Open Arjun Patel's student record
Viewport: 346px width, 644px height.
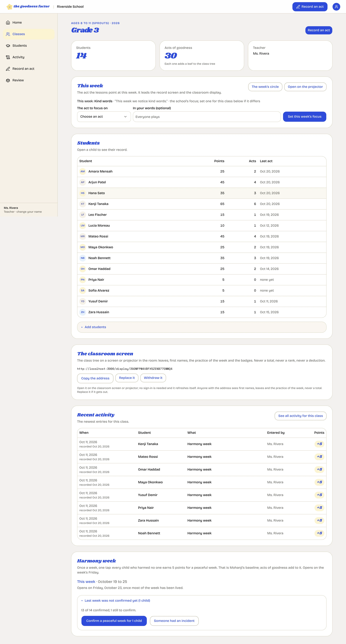click(202, 182)
